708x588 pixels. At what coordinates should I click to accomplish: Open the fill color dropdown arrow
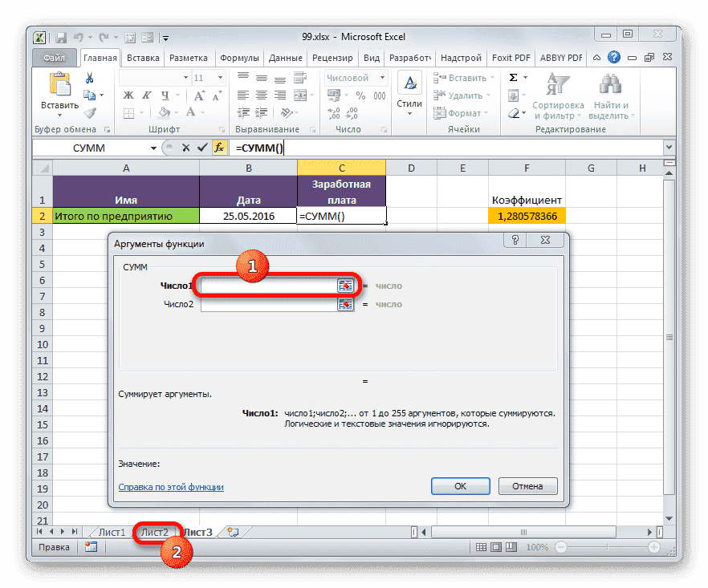[x=175, y=113]
